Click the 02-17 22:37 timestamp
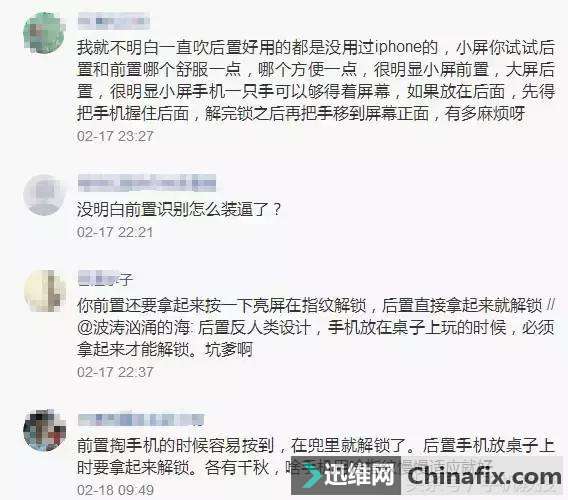Viewport: 568px width, 500px height. 115,372
